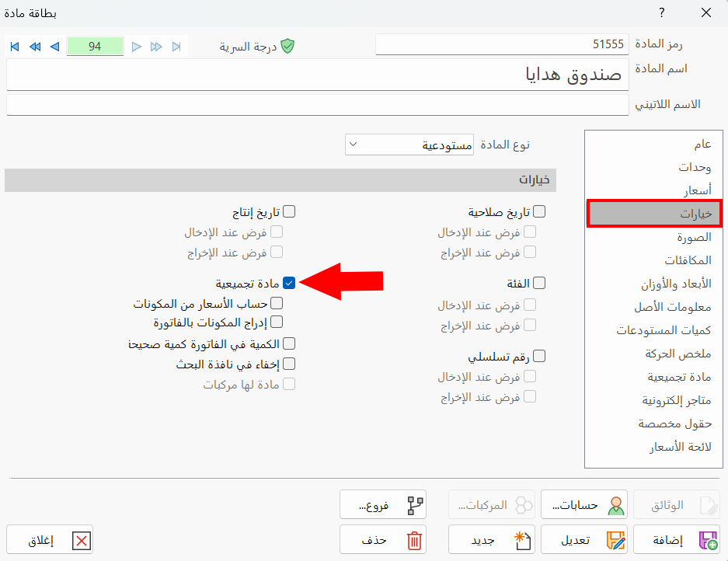Click the green security shield icon
The height and width of the screenshot is (561, 728).
(x=287, y=46)
